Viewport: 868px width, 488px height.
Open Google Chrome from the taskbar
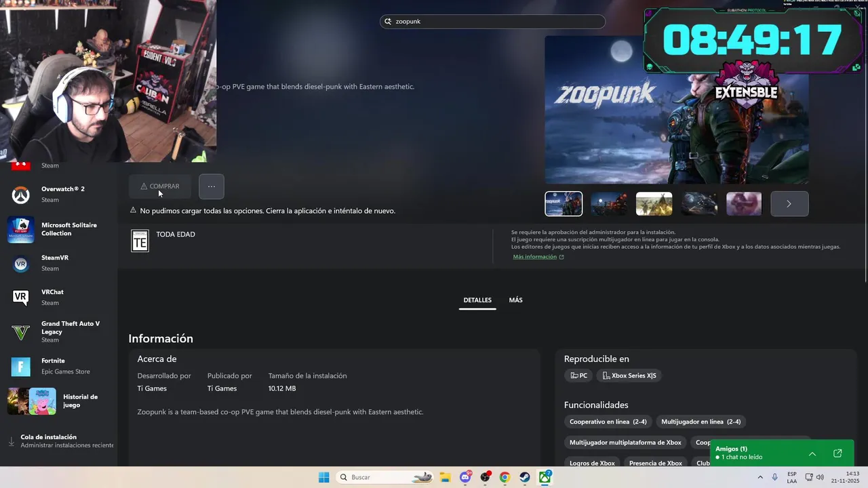click(505, 477)
